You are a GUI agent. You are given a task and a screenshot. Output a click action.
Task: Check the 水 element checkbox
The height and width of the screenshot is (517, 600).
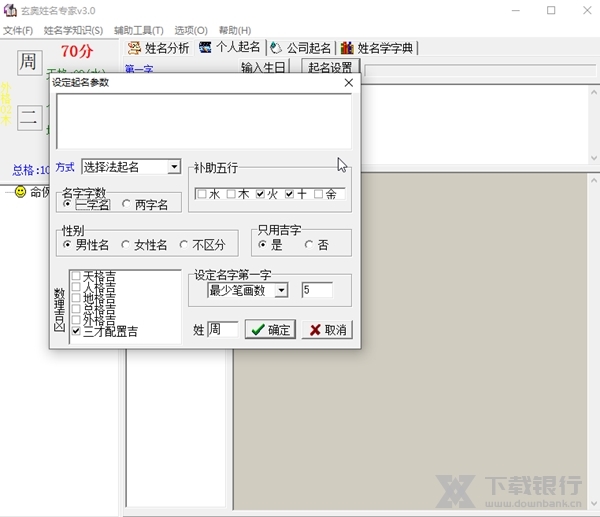202,194
